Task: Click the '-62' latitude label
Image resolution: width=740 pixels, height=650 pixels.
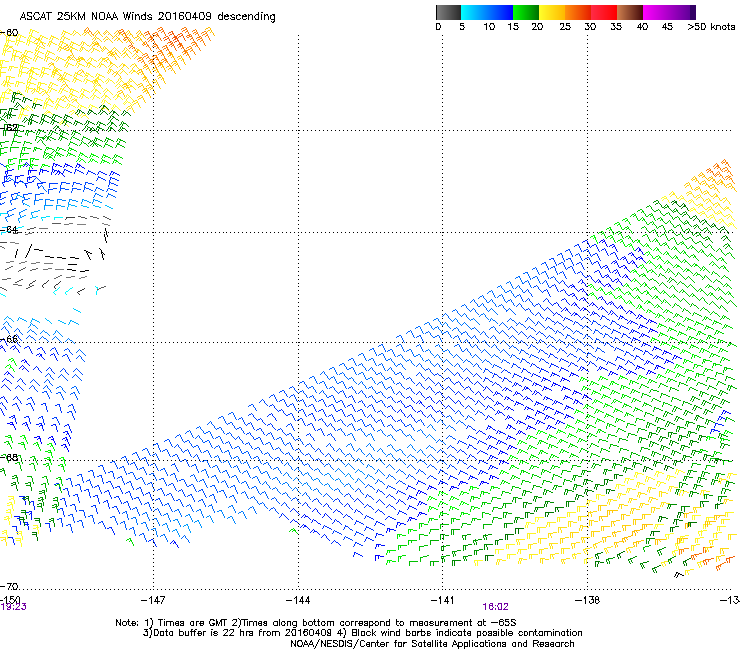Action: 9,128
